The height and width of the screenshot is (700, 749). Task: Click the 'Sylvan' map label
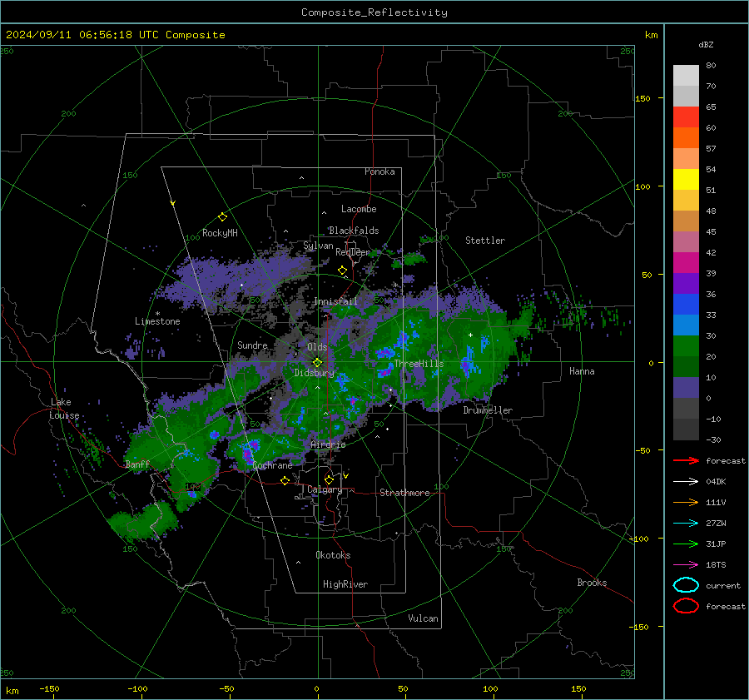click(318, 246)
